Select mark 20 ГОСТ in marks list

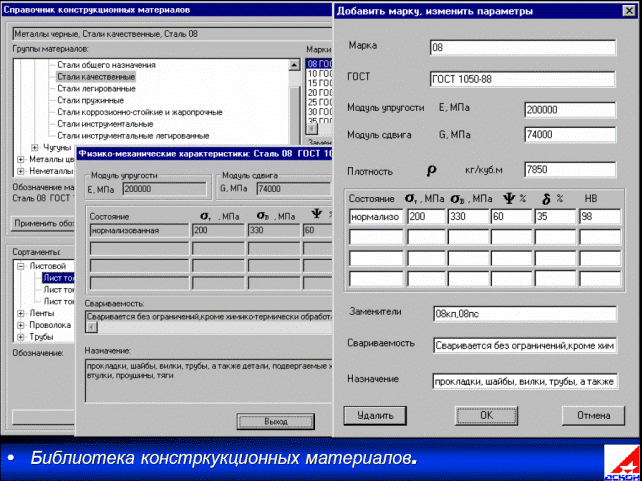point(320,93)
